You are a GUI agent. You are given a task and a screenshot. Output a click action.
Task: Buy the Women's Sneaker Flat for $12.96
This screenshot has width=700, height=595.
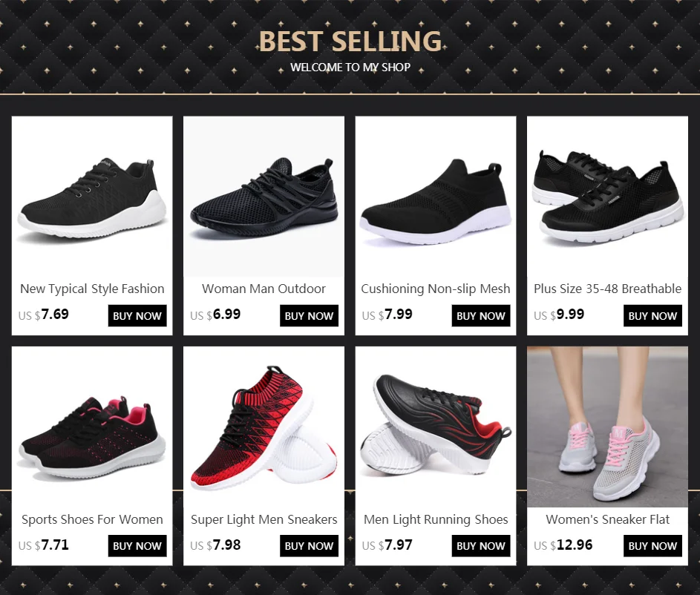tap(652, 546)
